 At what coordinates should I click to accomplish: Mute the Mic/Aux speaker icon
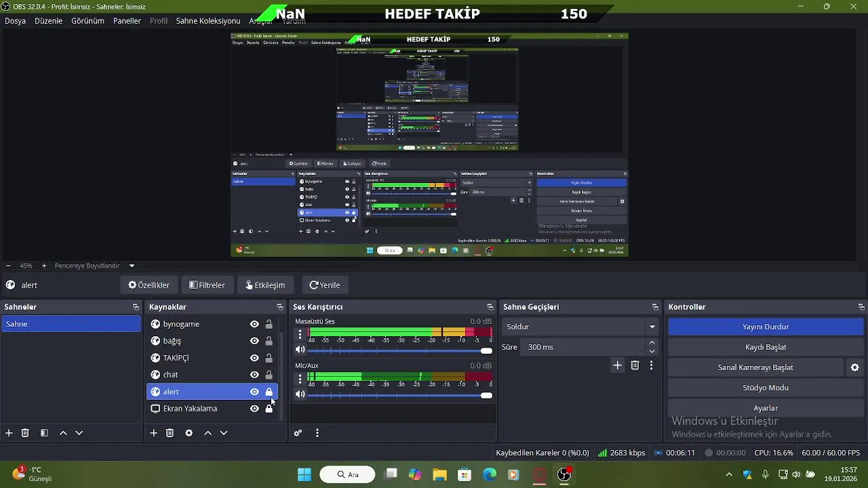pos(300,394)
